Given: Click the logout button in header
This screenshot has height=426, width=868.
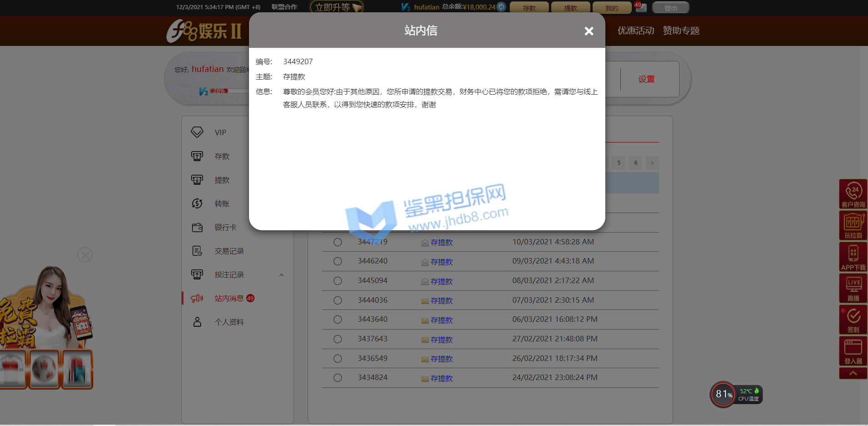Looking at the screenshot, I should (670, 8).
